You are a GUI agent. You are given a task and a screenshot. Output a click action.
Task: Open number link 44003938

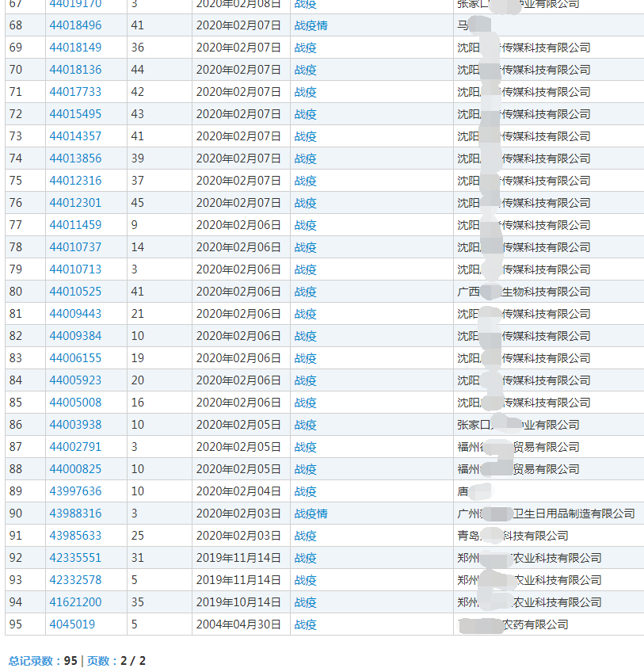[75, 425]
